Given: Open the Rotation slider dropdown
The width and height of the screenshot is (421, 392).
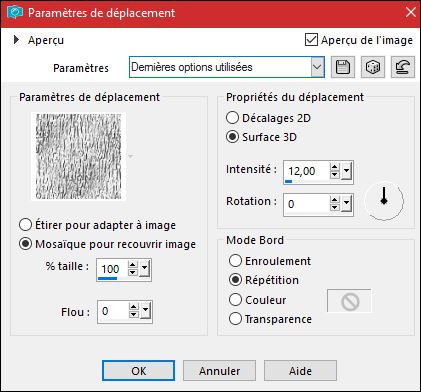Looking at the screenshot, I should tap(347, 203).
